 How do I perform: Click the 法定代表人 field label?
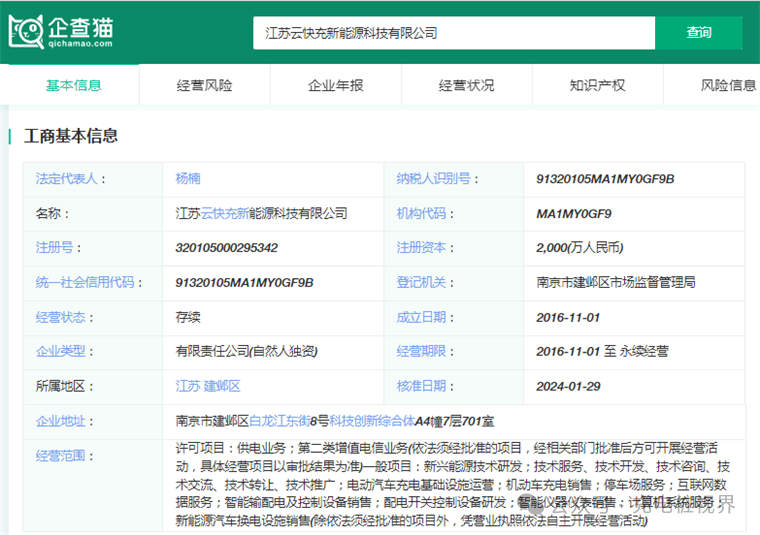(x=70, y=178)
